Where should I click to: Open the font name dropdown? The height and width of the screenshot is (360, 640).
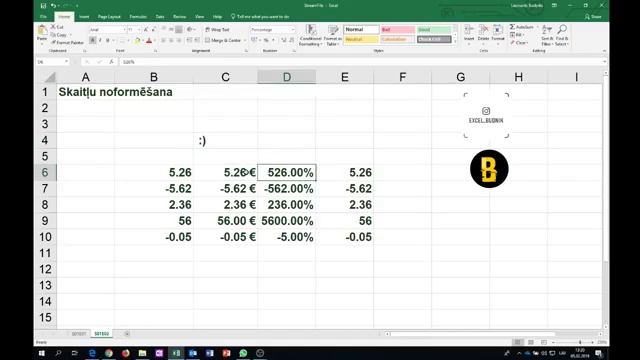pos(124,30)
